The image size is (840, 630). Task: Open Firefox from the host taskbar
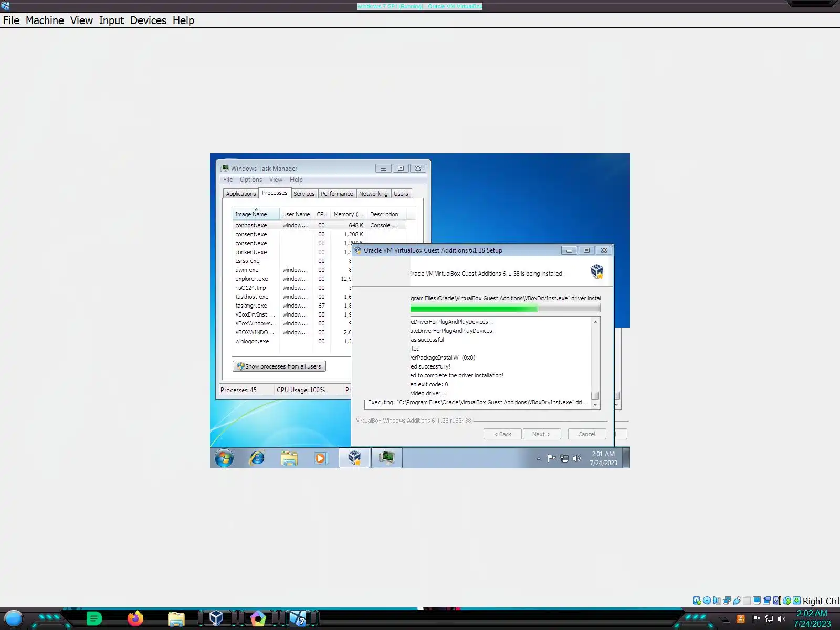pos(135,618)
